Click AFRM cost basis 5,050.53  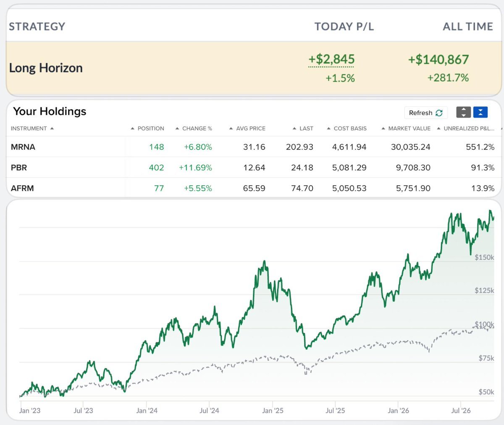pos(349,188)
